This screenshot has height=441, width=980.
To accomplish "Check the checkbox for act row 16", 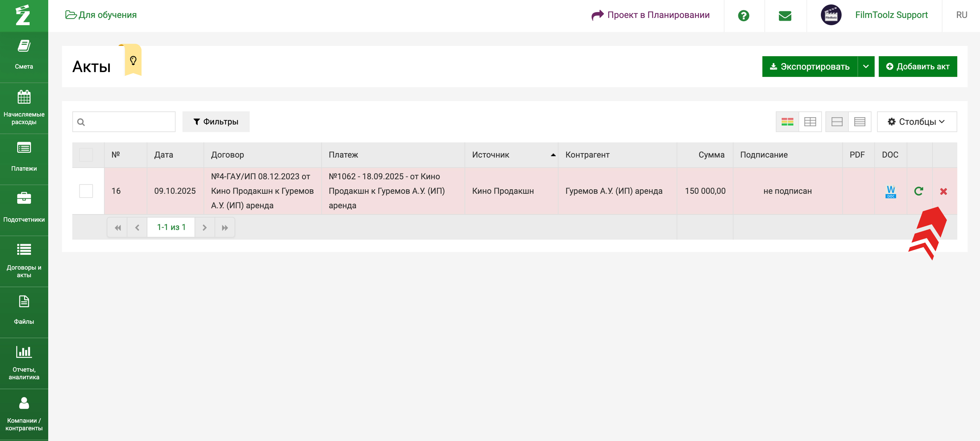I will click(86, 191).
